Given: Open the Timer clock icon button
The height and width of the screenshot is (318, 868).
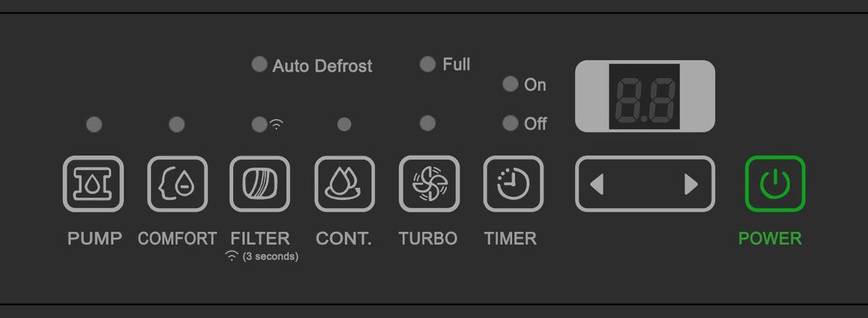Looking at the screenshot, I should coord(513,184).
